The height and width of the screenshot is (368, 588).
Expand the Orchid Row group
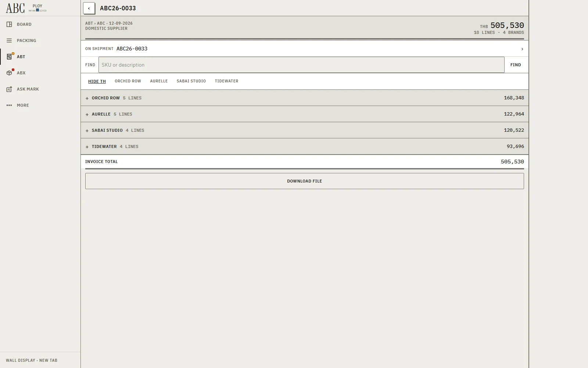305,98
